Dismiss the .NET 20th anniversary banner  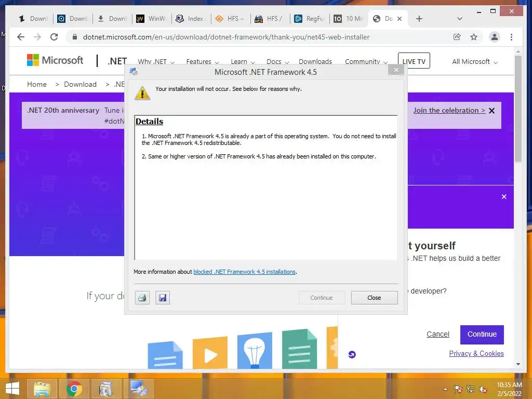(491, 111)
